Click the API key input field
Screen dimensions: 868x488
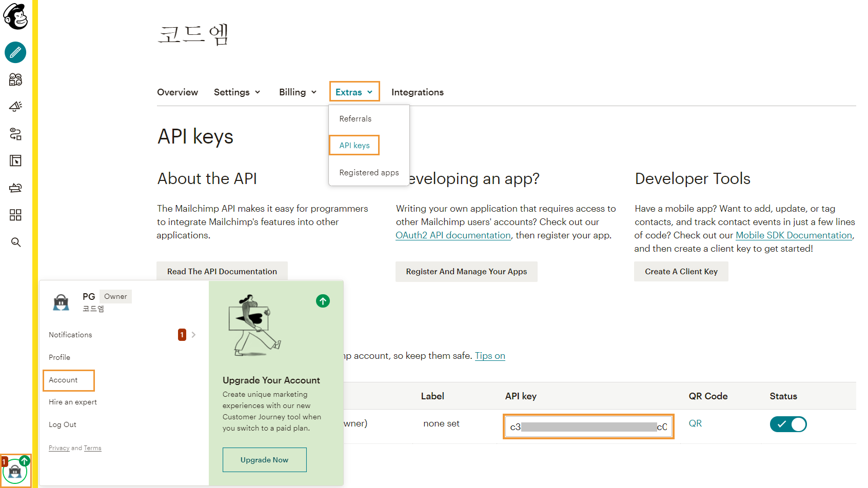pyautogui.click(x=588, y=426)
